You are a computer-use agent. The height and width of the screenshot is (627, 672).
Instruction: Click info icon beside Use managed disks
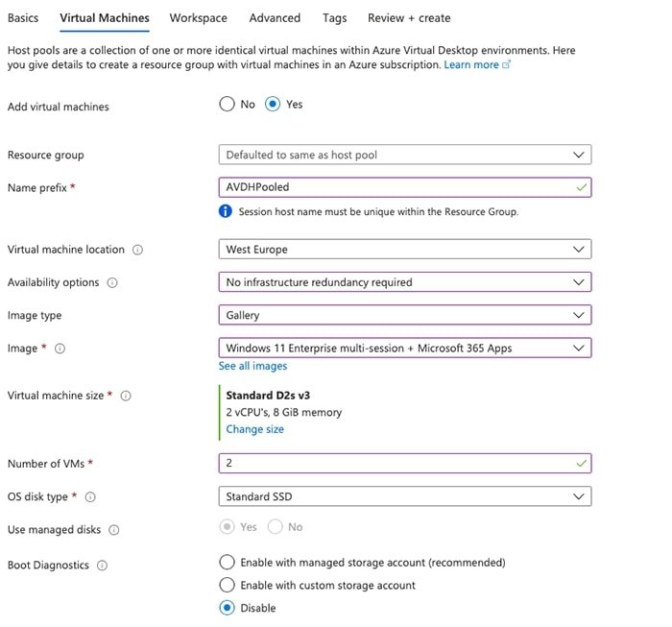point(113,530)
